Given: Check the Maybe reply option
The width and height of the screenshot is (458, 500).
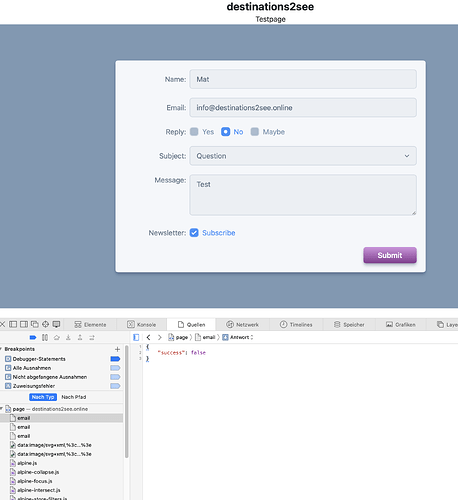Looking at the screenshot, I should pos(255,132).
